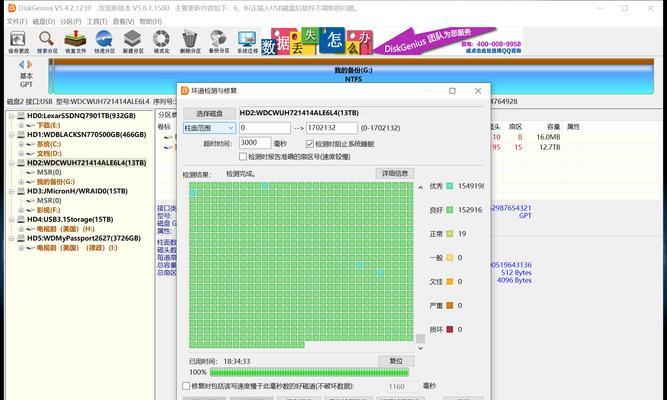Toggle 检测时报告准确的扇区号 checkbox
The width and height of the screenshot is (667, 400).
[x=243, y=157]
